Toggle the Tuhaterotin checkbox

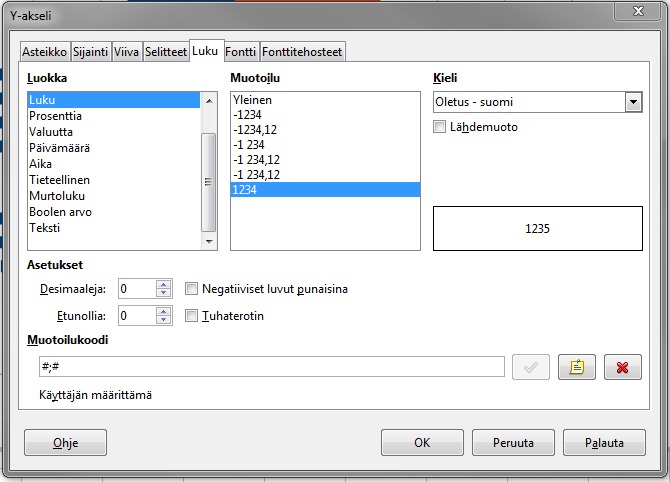coord(192,315)
